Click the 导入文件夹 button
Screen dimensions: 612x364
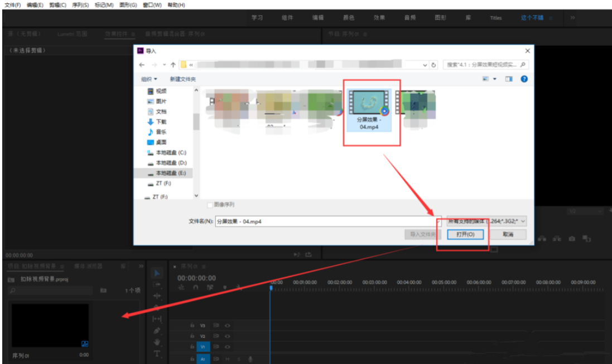423,235
